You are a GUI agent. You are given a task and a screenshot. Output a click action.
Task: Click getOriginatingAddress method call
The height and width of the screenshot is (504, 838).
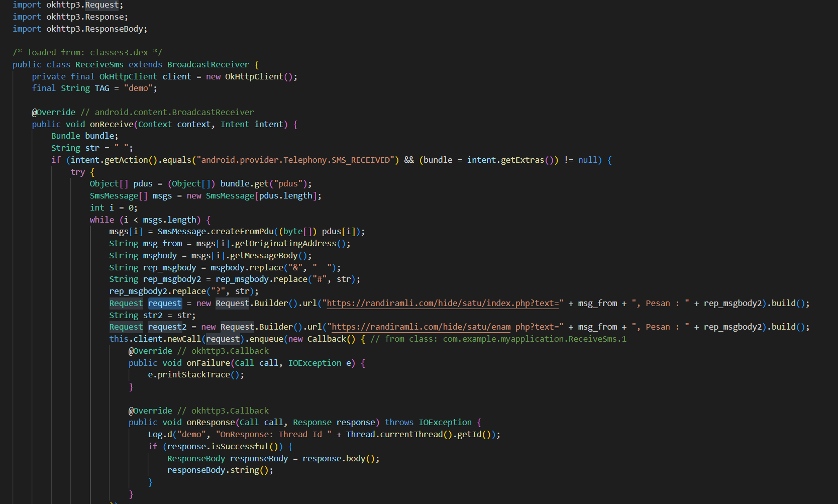(x=285, y=243)
